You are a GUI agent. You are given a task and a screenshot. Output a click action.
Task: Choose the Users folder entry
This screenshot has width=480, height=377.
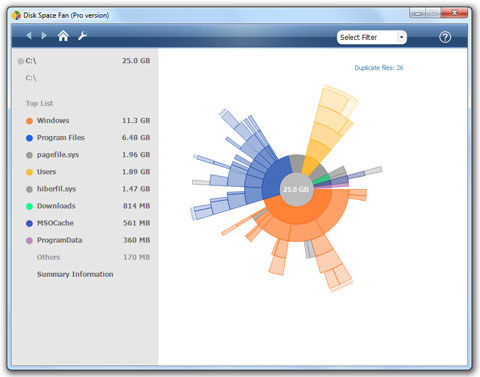pos(88,172)
